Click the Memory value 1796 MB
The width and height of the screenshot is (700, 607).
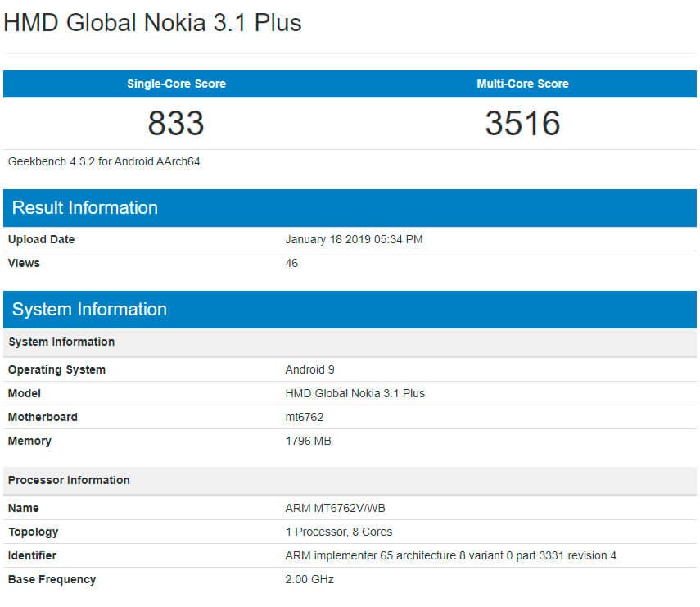[x=310, y=441]
